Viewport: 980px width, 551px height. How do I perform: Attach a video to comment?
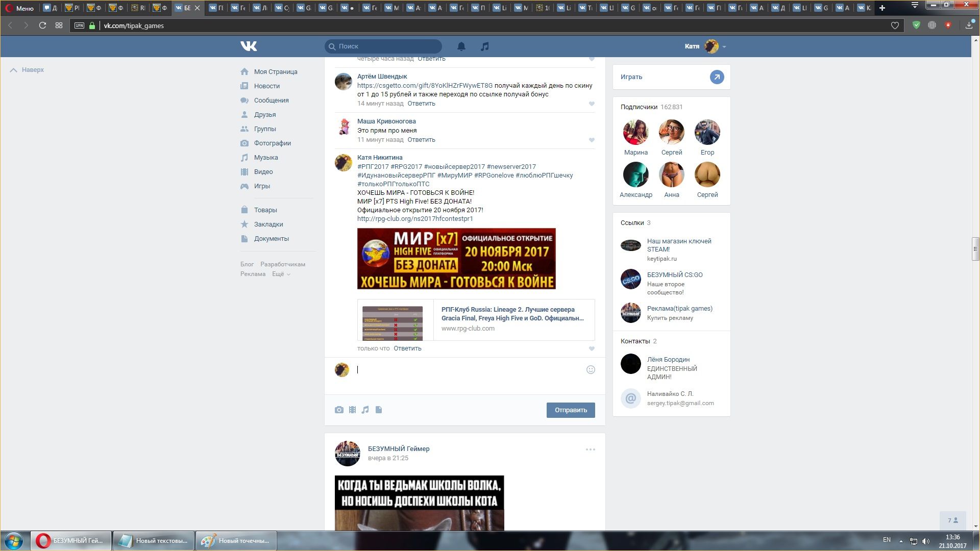coord(352,410)
